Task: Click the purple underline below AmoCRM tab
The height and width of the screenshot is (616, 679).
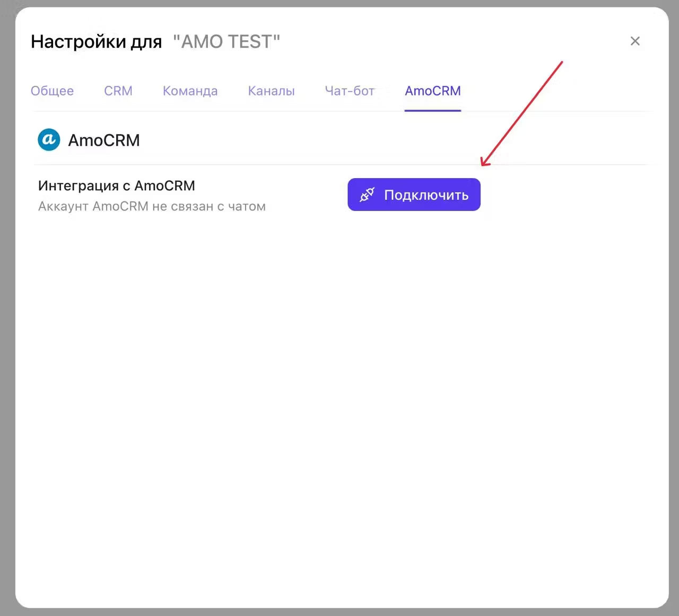Action: click(x=432, y=110)
